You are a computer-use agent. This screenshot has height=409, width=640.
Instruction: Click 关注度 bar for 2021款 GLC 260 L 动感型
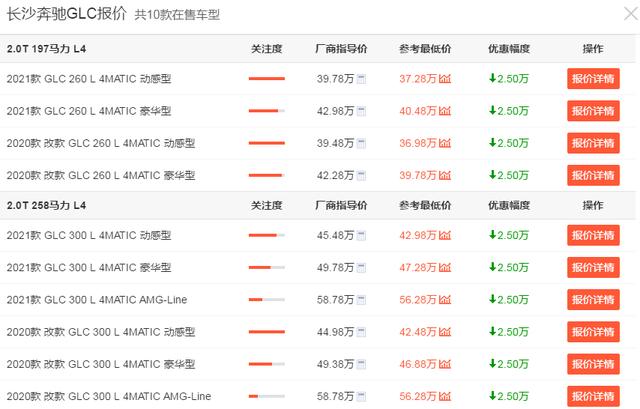tap(267, 78)
